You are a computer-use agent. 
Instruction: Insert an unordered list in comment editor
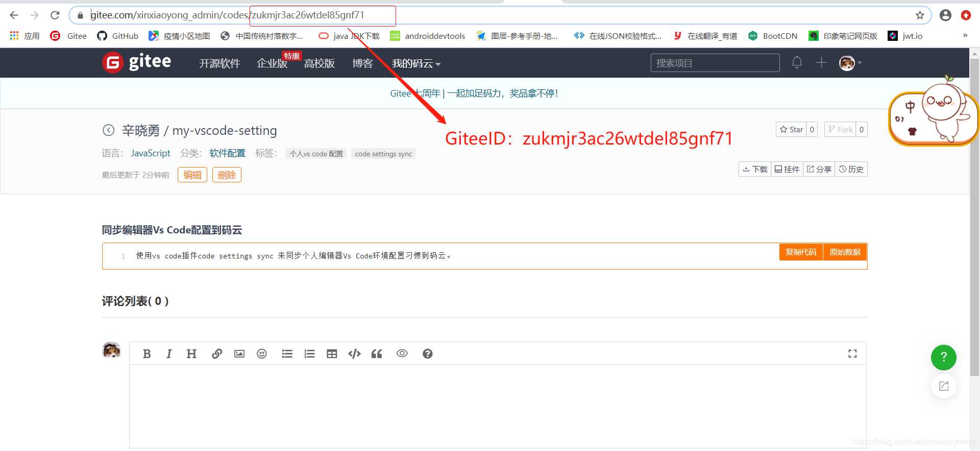[287, 353]
